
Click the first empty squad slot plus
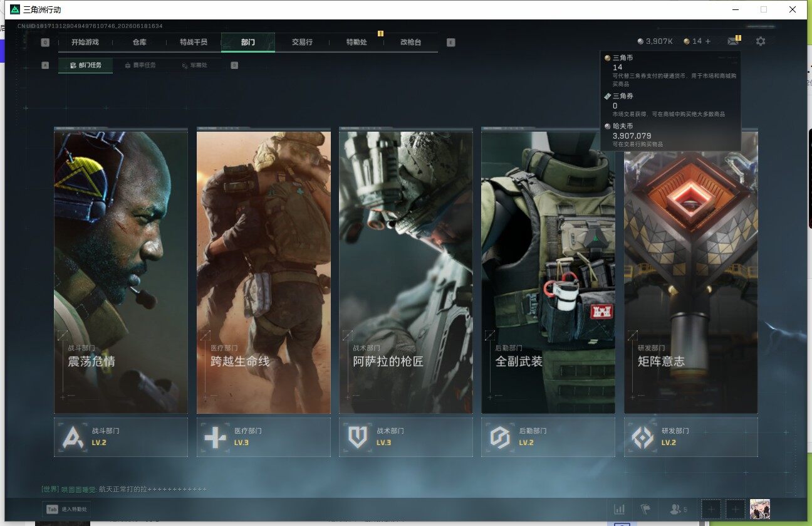click(x=710, y=510)
